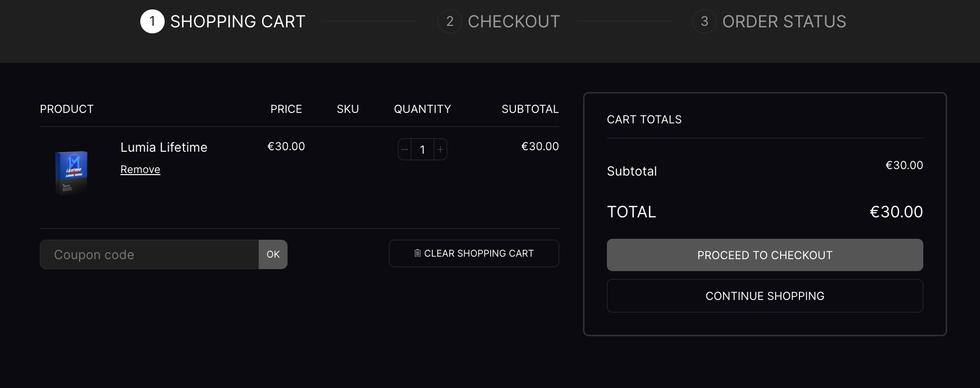Open the Lumia Lifetime product name link
Image resolution: width=980 pixels, height=388 pixels.
point(164,147)
